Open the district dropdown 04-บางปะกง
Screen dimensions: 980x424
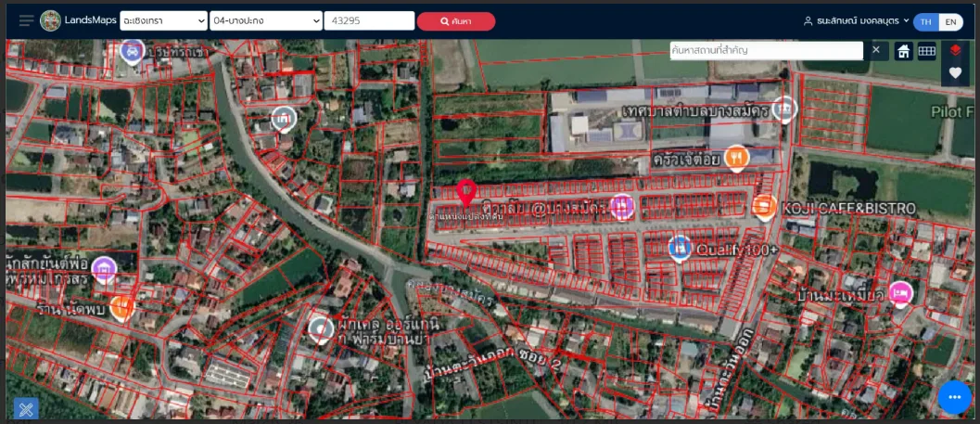tap(265, 20)
